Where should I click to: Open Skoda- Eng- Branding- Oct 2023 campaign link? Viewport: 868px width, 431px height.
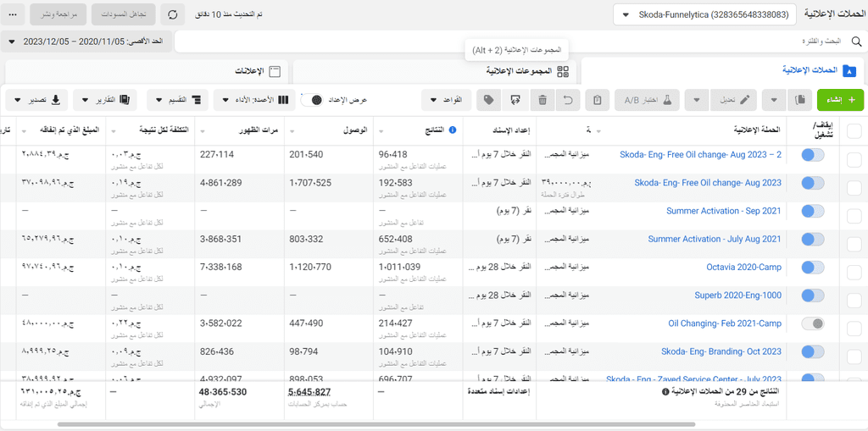[721, 351]
